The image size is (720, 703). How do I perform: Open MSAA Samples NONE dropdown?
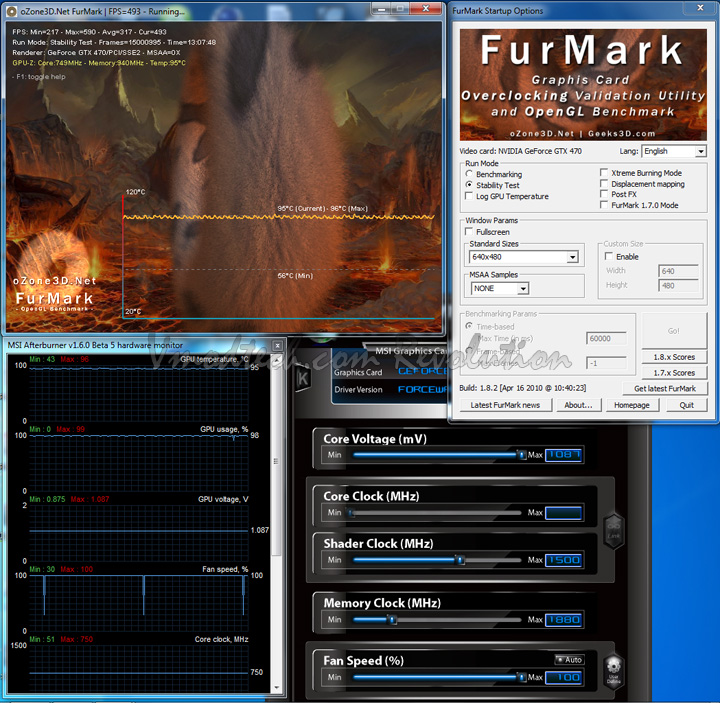tap(523, 288)
